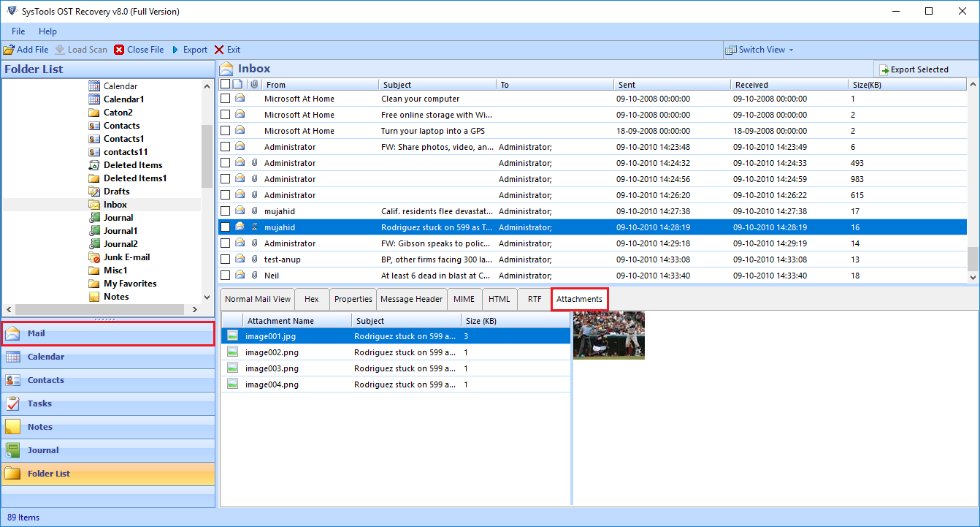Click the attachment column header paperclip icon
This screenshot has height=527, width=980.
point(254,85)
